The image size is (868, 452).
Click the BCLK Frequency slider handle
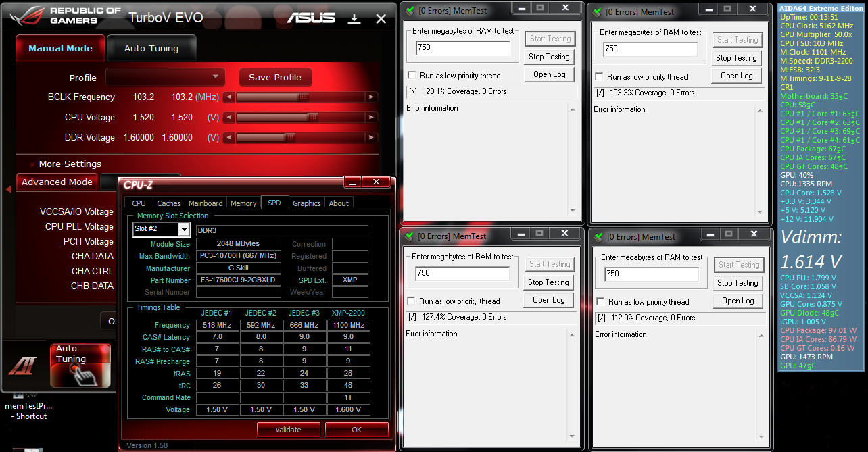304,97
